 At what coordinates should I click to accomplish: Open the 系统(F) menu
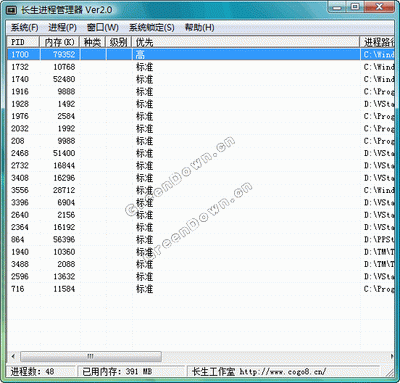coord(24,27)
